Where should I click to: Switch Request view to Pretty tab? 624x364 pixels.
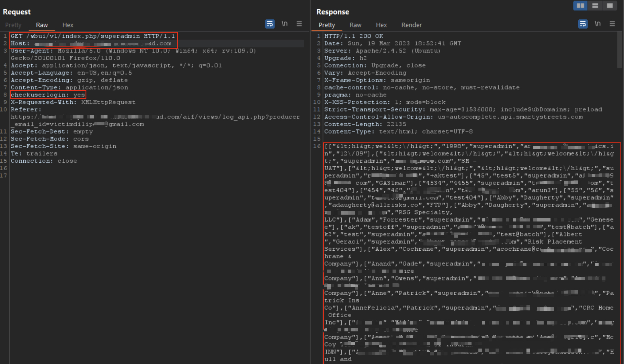click(x=13, y=25)
